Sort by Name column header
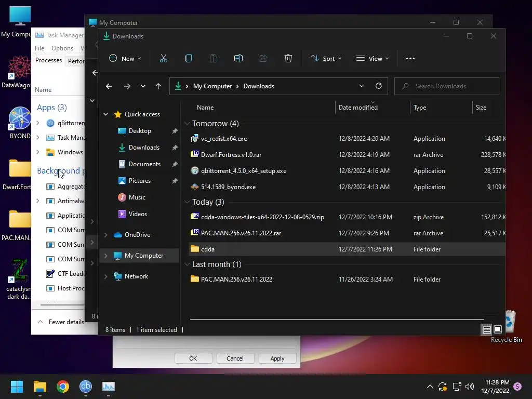This screenshot has height=399, width=532. (x=205, y=107)
